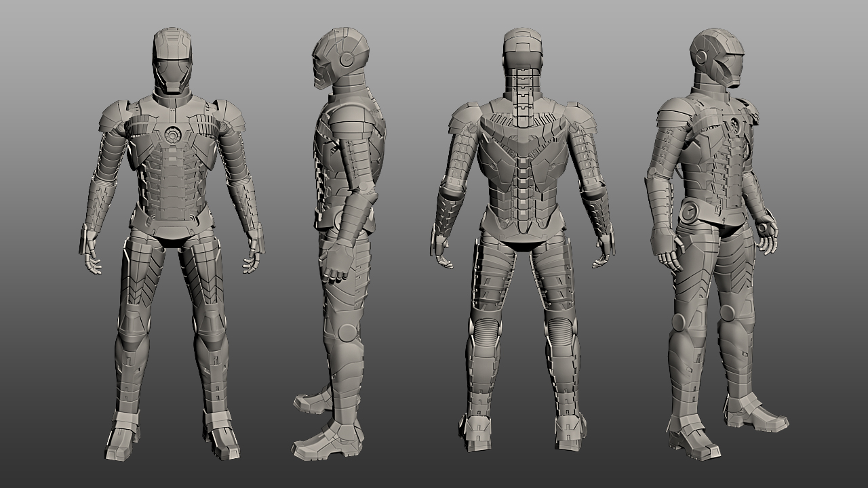The image size is (868, 488).
Task: Click the helmet of the side-profile figure
Action: point(340,58)
